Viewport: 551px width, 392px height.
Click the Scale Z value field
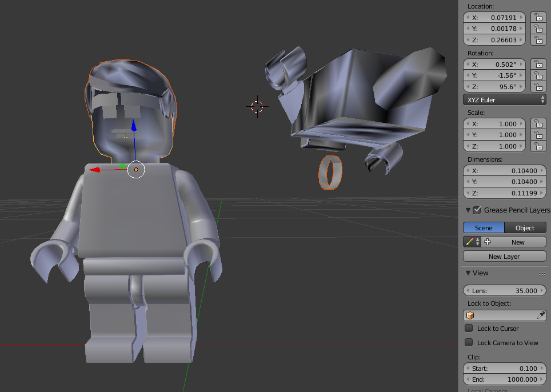494,146
